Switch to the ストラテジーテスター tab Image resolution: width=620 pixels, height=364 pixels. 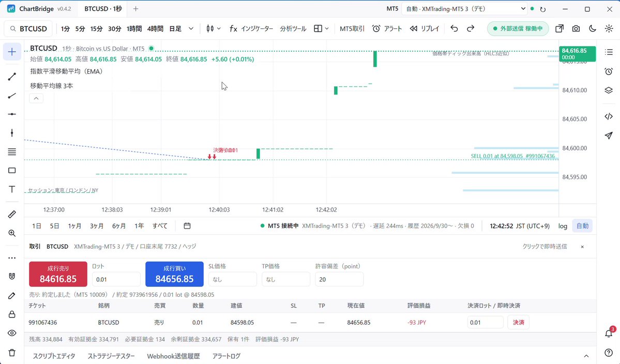pos(111,356)
